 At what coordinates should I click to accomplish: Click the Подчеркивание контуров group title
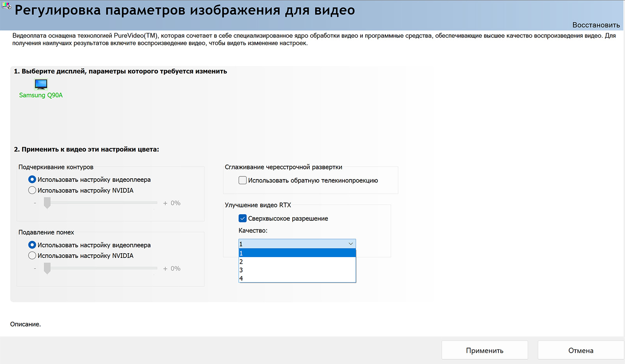pos(56,167)
